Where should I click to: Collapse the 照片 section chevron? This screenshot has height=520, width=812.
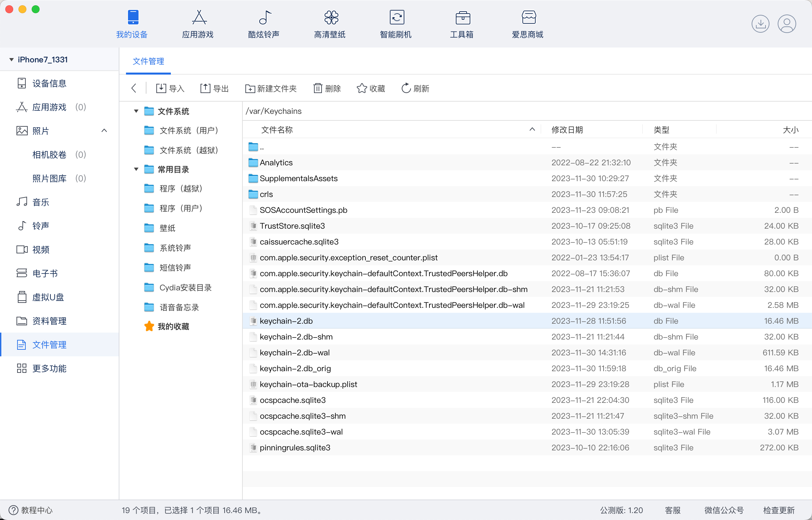[x=104, y=131]
